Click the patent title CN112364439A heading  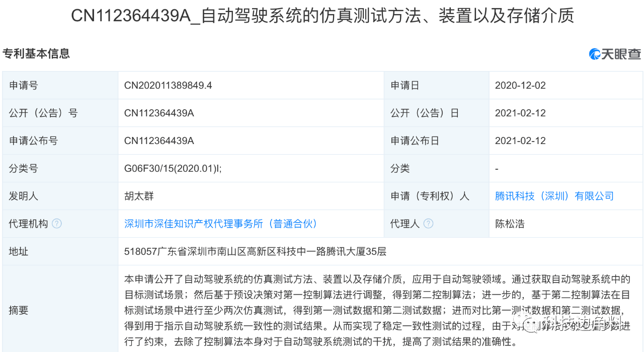[x=322, y=16]
